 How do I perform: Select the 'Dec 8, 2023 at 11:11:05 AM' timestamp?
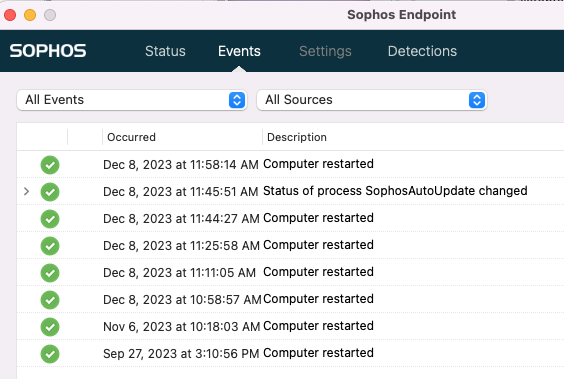[179, 273]
